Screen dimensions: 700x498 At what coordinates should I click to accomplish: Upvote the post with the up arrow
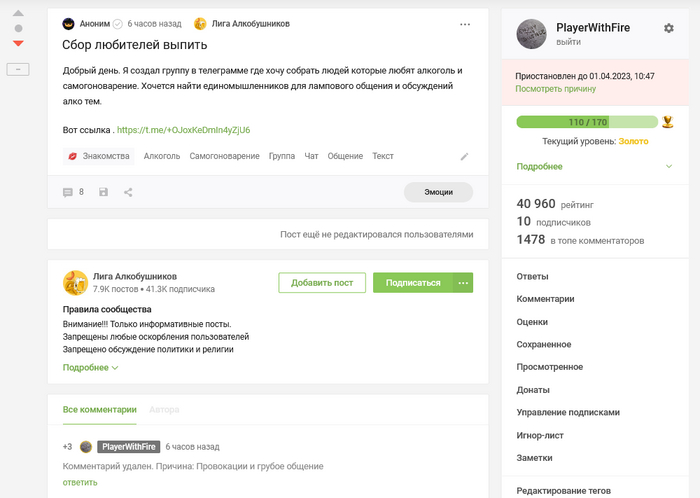click(x=18, y=15)
